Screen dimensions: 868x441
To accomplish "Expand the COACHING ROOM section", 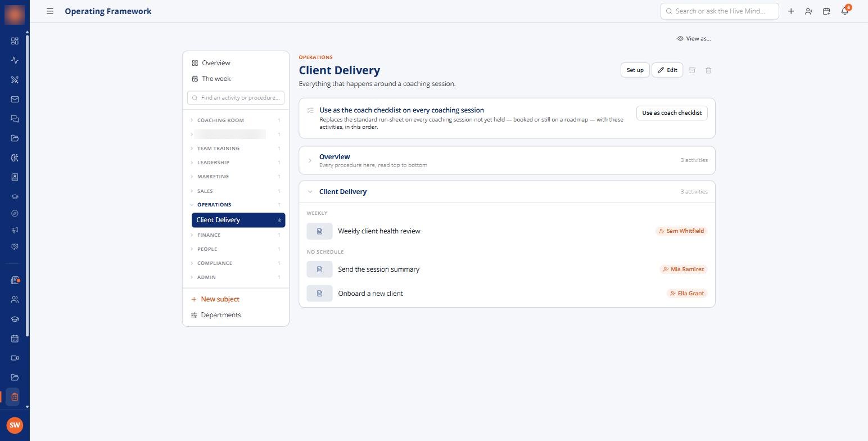I will coord(236,120).
